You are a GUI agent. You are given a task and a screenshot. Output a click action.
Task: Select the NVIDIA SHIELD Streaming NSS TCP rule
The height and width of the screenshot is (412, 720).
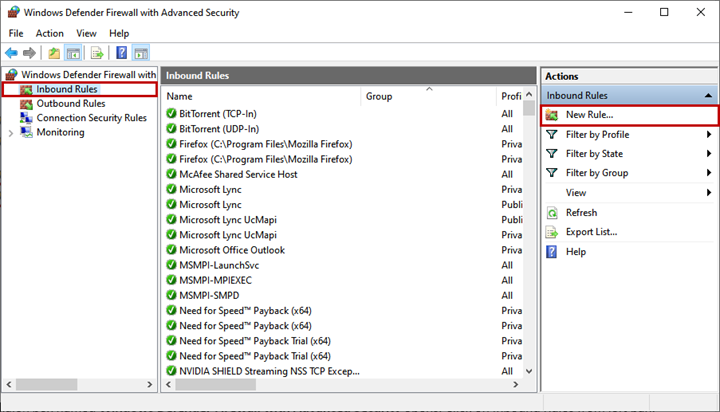[x=269, y=371]
